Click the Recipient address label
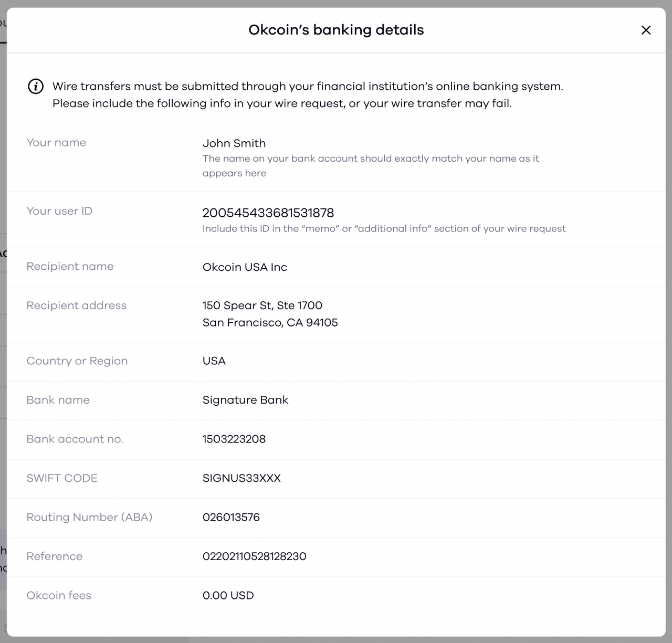Image resolution: width=672 pixels, height=643 pixels. click(x=77, y=305)
